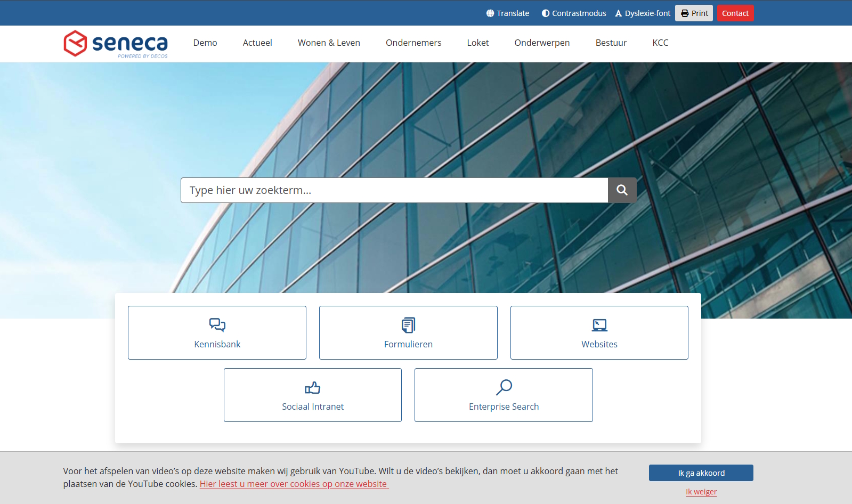The width and height of the screenshot is (852, 504).
Task: Expand the Onderwerpen menu
Action: pyautogui.click(x=542, y=43)
